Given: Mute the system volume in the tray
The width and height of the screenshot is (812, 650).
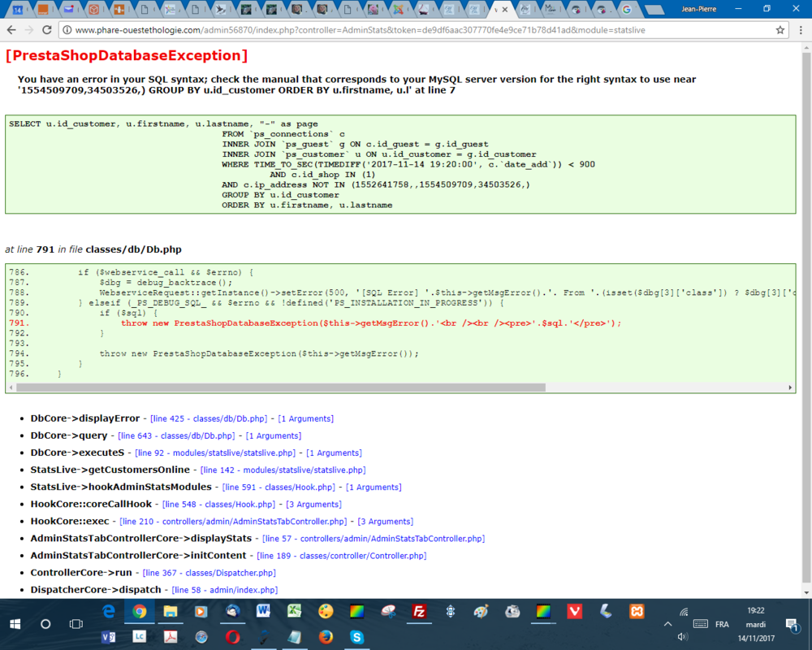Looking at the screenshot, I should pos(682,635).
